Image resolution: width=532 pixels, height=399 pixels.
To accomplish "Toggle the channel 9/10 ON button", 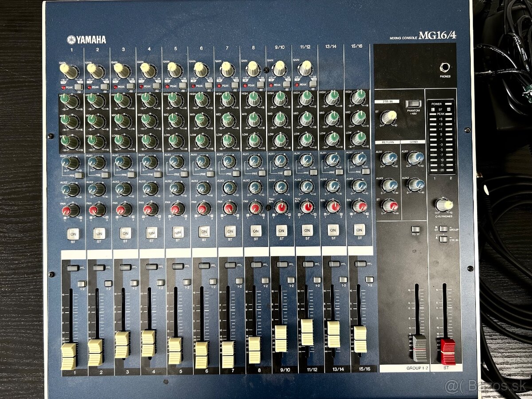I will point(281,231).
